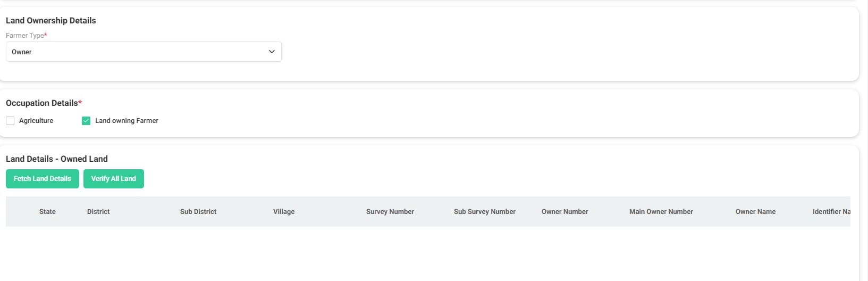Click the Owner Number column header
This screenshot has height=281, width=868.
(x=564, y=212)
